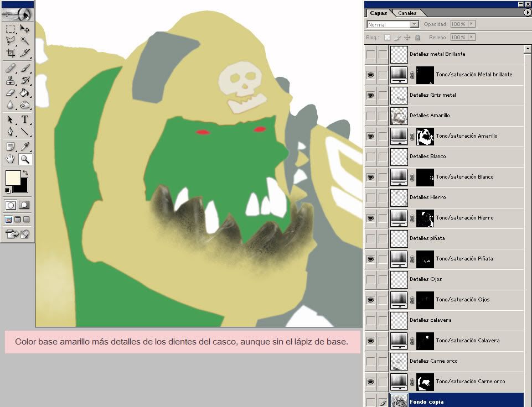
Task: Switch to Full Screen with Menu Bar mode
Action: point(17,220)
